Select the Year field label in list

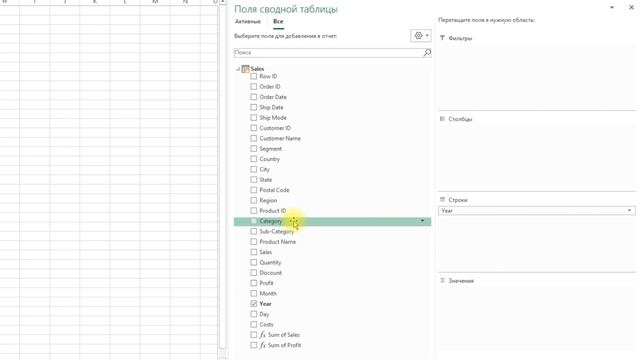(265, 304)
